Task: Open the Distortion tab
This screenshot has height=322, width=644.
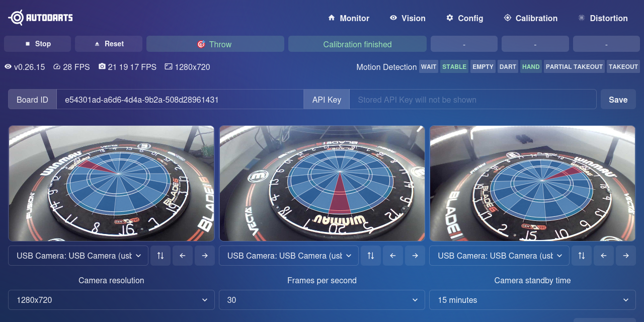Action: 603,18
